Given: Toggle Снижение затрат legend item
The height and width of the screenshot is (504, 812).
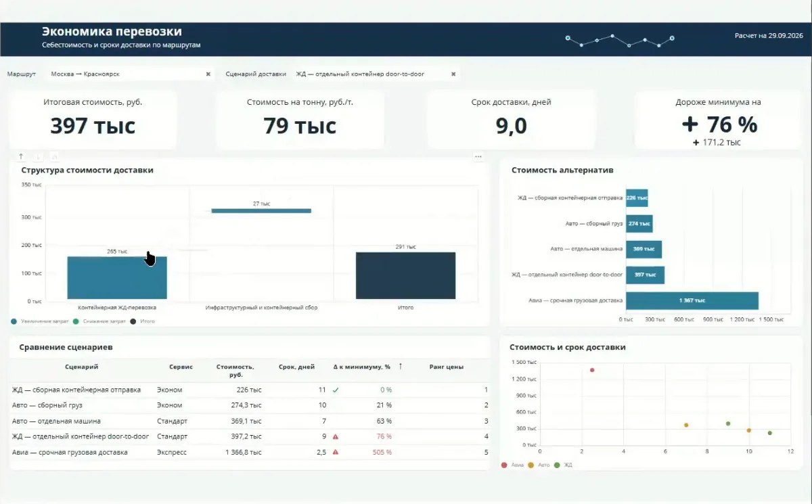Looking at the screenshot, I should pos(98,321).
